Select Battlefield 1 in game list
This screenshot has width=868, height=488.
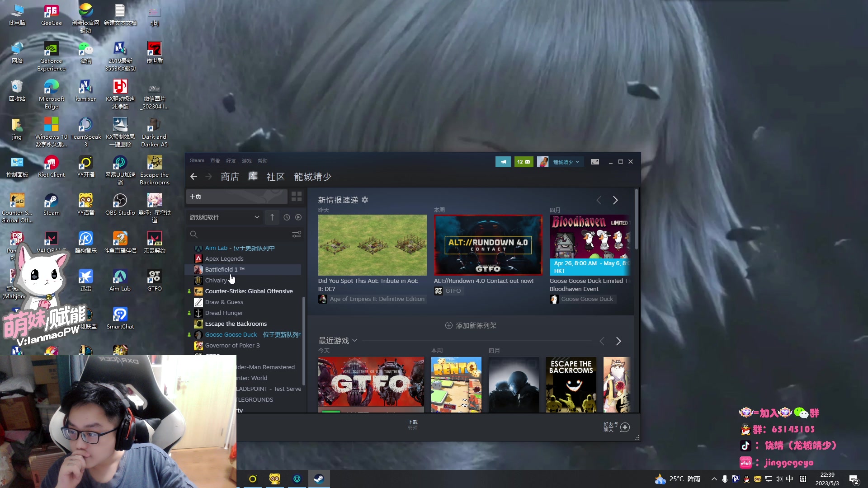[x=242, y=270]
